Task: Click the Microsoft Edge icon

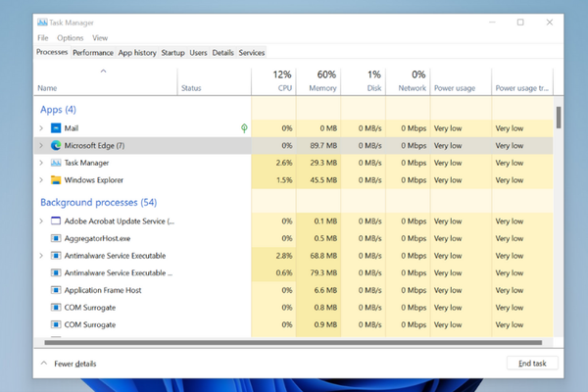Action: click(x=56, y=146)
